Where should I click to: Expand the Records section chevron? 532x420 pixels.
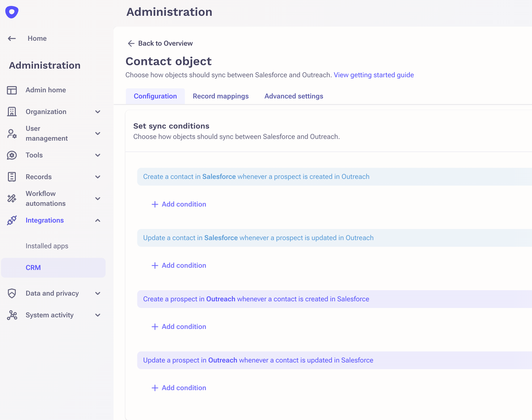click(98, 177)
